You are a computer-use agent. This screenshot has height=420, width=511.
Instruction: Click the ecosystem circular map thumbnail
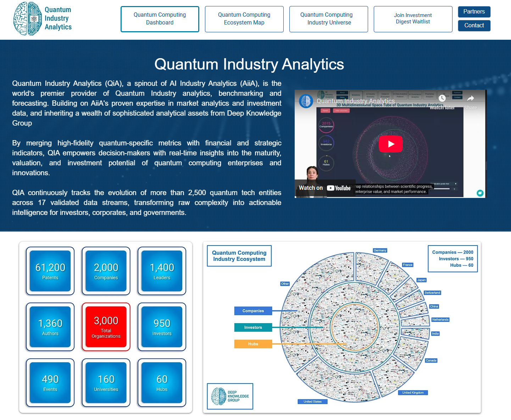point(355,326)
